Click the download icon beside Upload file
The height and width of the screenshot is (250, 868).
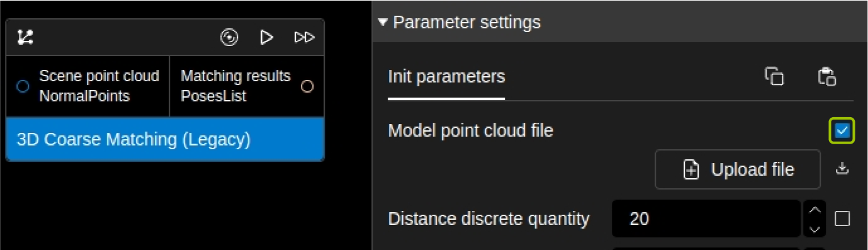[842, 169]
